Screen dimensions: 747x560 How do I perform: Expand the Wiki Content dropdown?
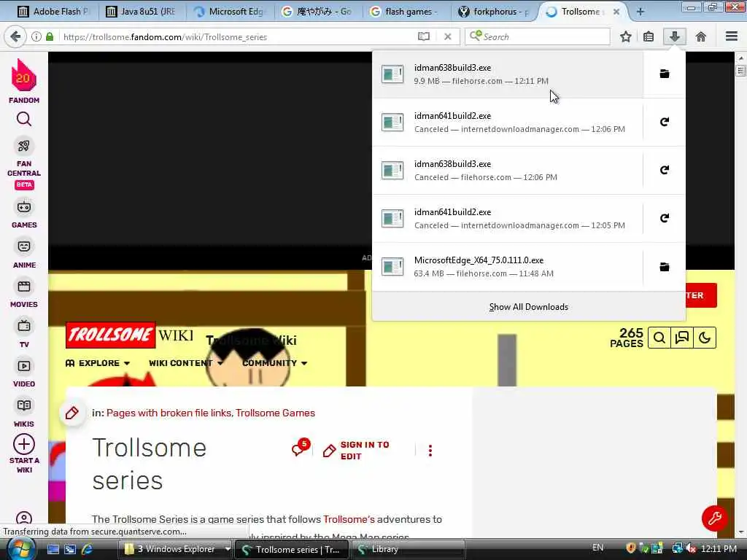[x=185, y=363]
